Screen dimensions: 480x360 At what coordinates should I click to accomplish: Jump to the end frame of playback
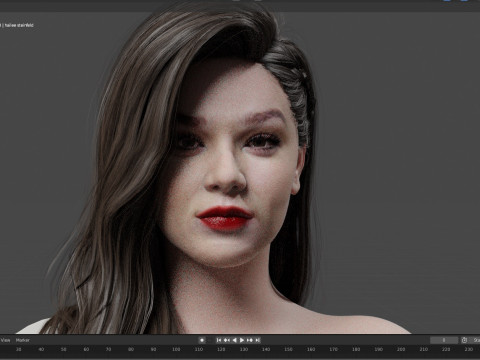point(257,340)
